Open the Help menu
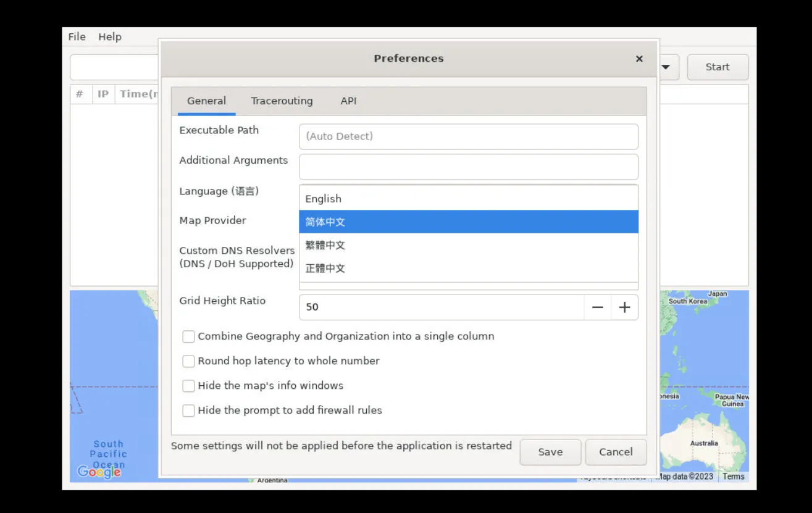Screen dimensions: 812x513 (x=110, y=37)
